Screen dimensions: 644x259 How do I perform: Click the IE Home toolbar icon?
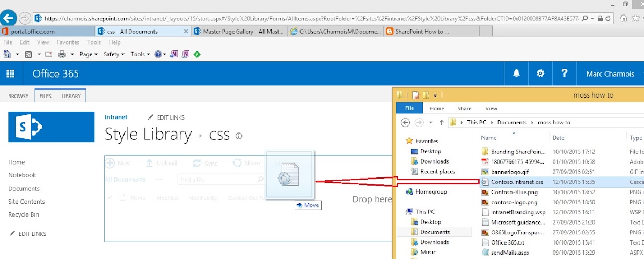pyautogui.click(x=7, y=54)
